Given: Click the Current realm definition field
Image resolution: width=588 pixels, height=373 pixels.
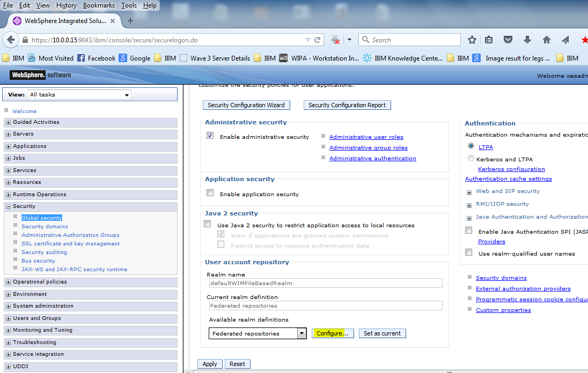Looking at the screenshot, I should click(326, 305).
